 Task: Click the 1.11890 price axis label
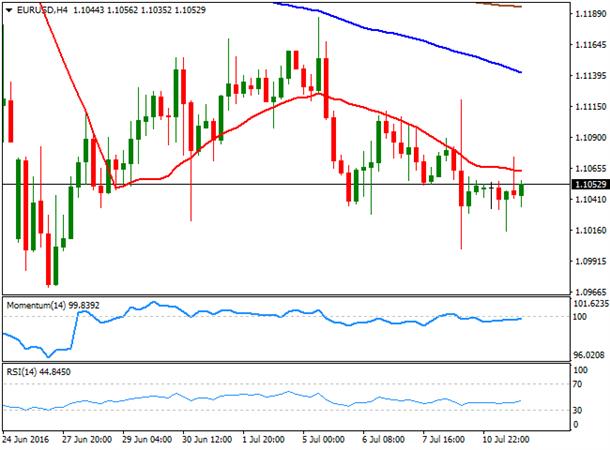[x=591, y=14]
